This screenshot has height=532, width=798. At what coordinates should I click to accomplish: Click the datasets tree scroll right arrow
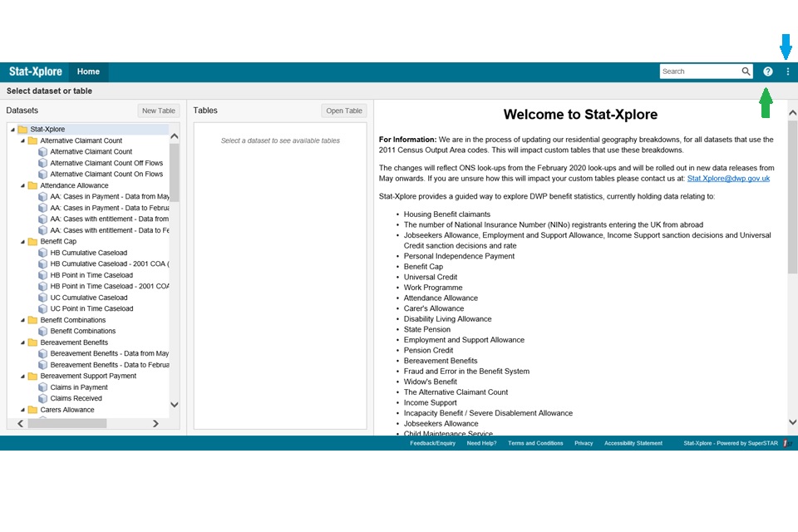pos(155,424)
